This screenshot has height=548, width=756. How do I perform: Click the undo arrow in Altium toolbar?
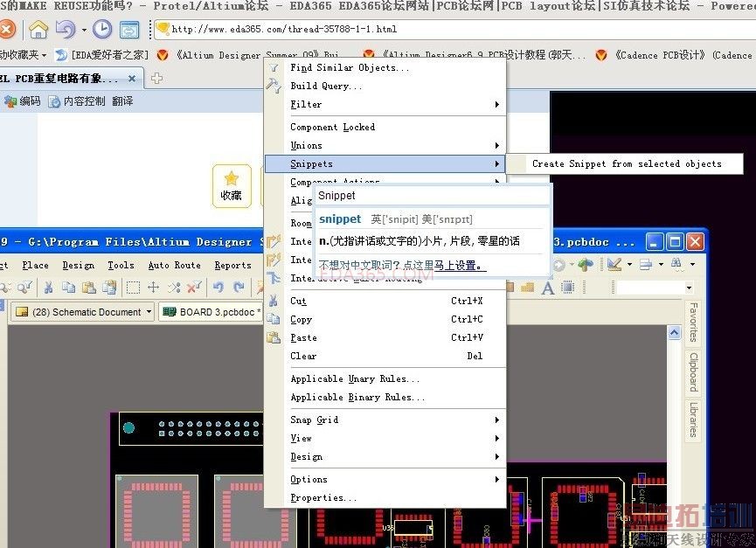218,288
